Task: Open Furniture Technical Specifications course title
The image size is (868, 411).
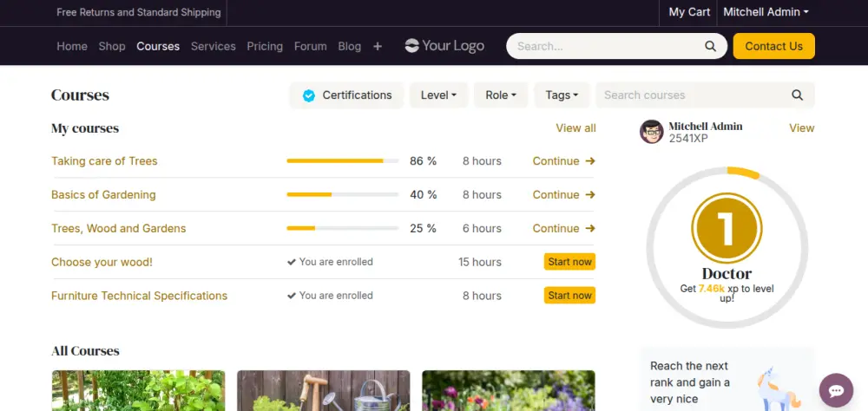Action: (140, 296)
